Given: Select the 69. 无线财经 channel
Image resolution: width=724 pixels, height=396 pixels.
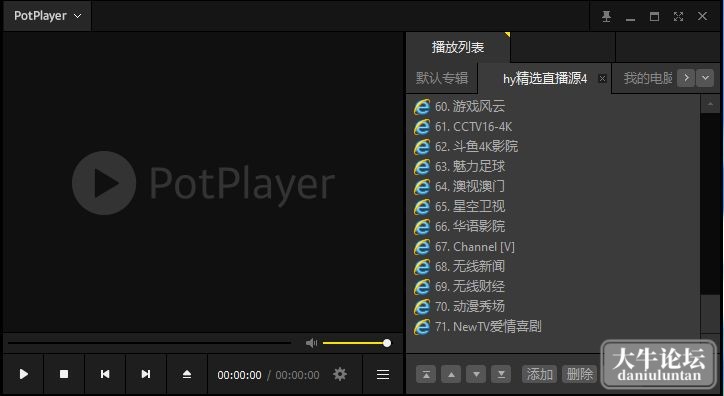Looking at the screenshot, I should 470,287.
